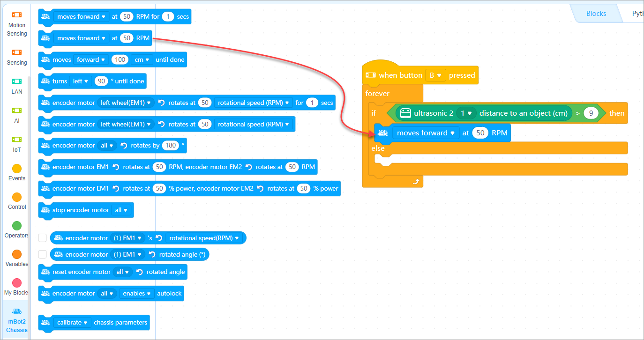644x340 pixels.
Task: Switch to the Blocks tab
Action: [x=596, y=14]
